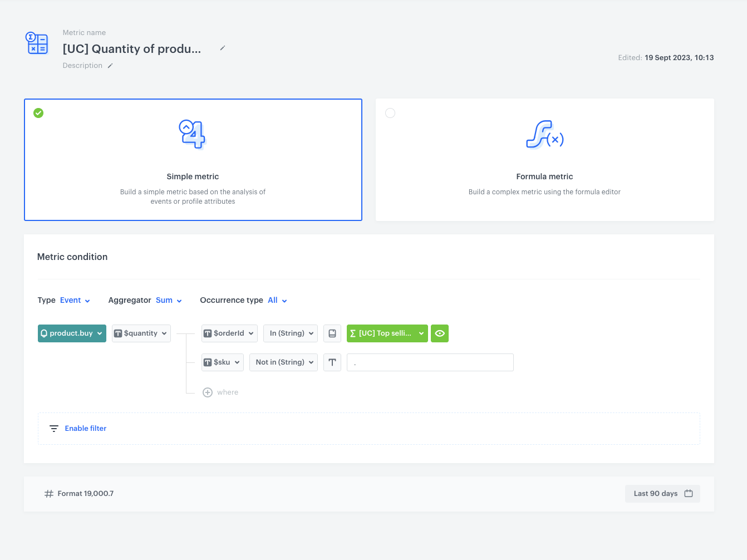Click the plus icon to add where condition
This screenshot has width=747, height=560.
208,392
